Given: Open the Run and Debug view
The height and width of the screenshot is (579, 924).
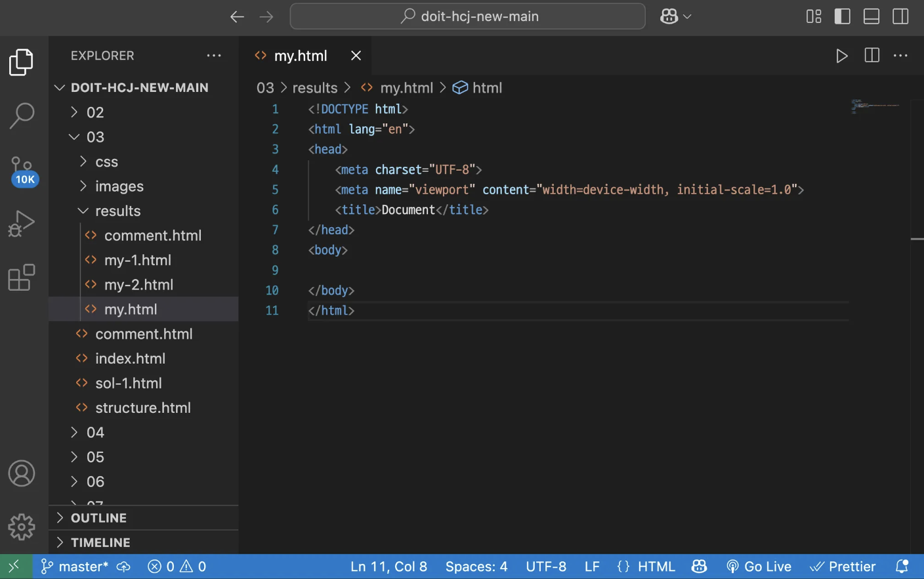Looking at the screenshot, I should pos(22,224).
